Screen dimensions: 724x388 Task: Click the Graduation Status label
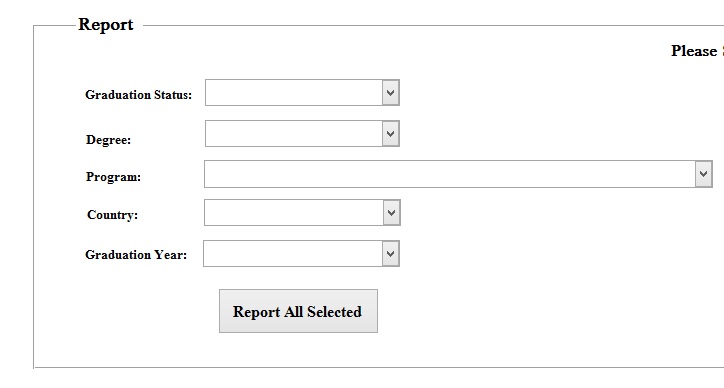pos(139,95)
